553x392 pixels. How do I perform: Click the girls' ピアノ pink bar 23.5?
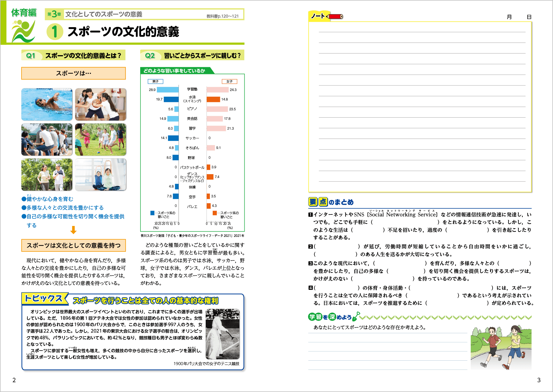coord(217,109)
